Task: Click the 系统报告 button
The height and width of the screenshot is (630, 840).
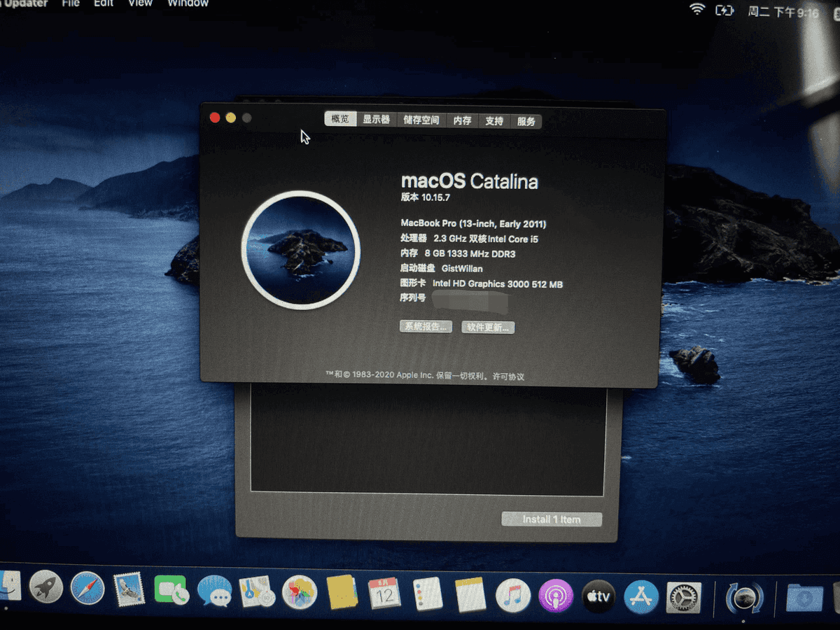Action: (x=426, y=326)
